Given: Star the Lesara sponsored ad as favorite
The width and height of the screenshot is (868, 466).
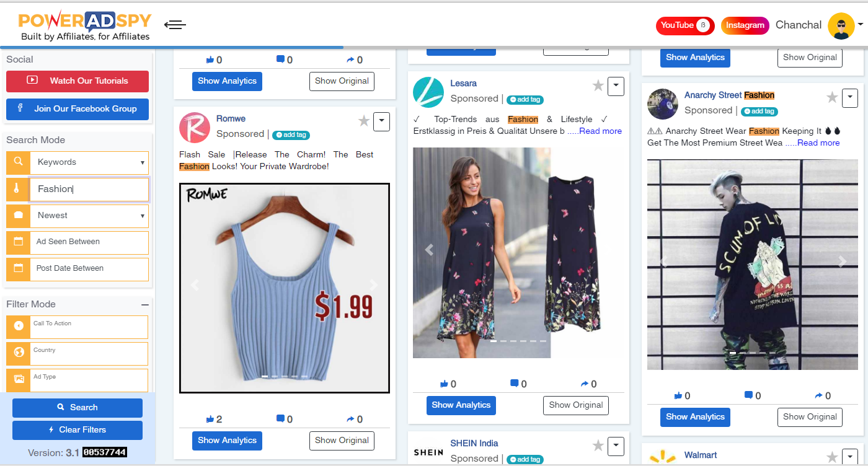Looking at the screenshot, I should [x=598, y=86].
